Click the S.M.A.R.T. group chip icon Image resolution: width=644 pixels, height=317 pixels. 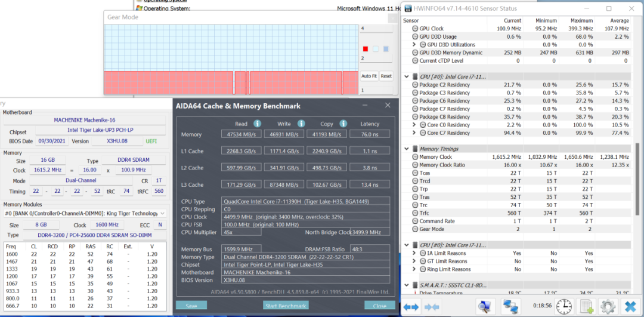(414, 285)
